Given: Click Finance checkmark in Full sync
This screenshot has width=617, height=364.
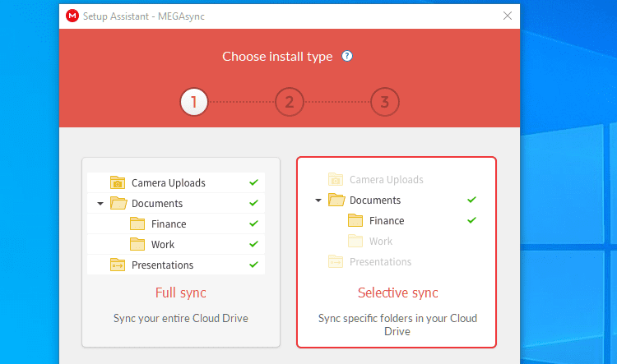Looking at the screenshot, I should [x=254, y=223].
